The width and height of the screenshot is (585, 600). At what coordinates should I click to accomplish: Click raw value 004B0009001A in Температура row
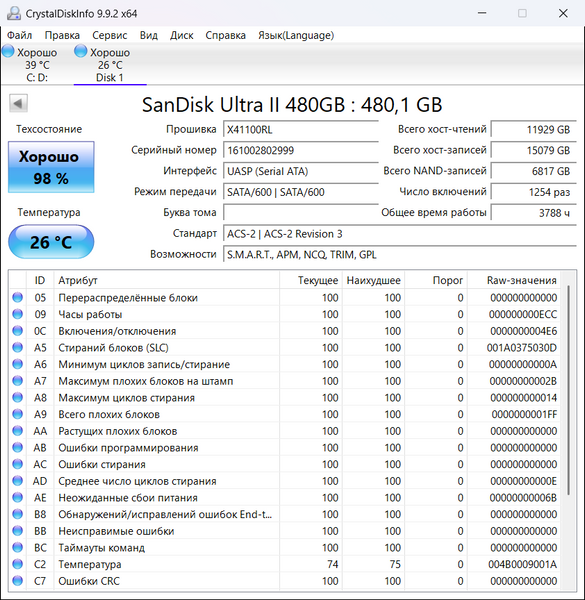point(522,564)
